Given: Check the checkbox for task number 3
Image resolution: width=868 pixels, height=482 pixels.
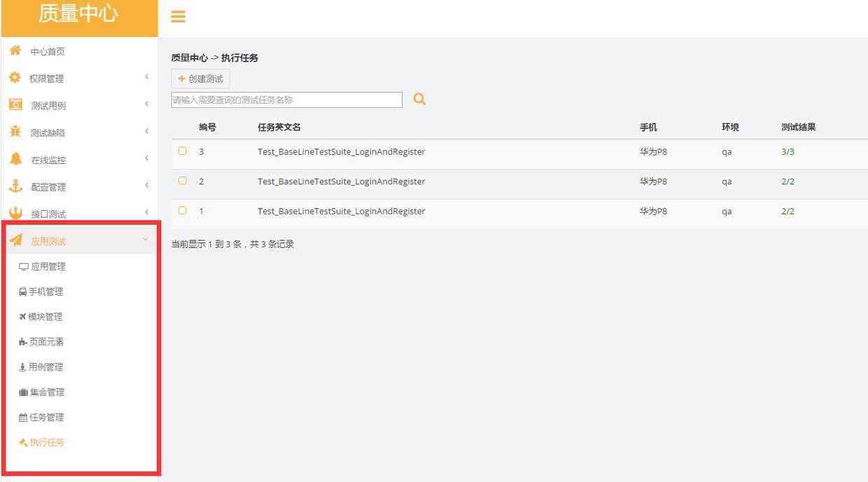Looking at the screenshot, I should [x=182, y=151].
